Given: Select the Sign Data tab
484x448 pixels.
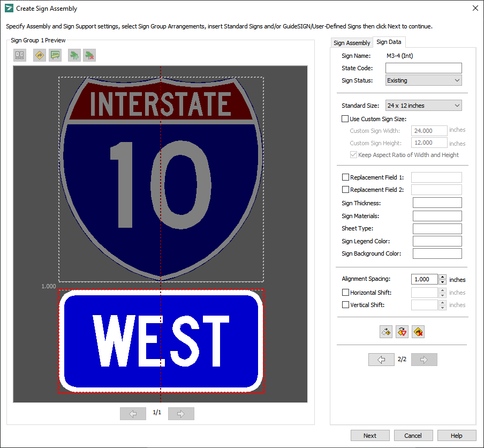Looking at the screenshot, I should [389, 42].
